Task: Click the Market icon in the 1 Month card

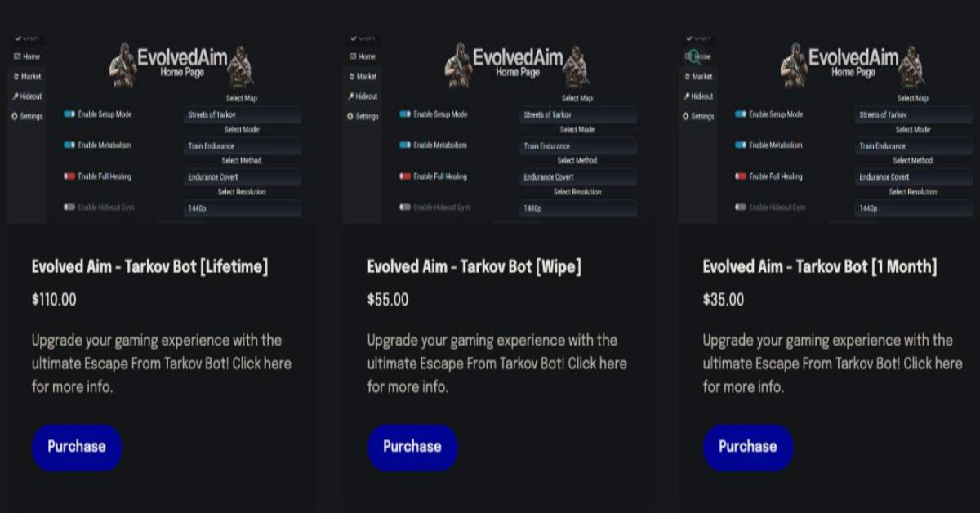Action: tap(687, 76)
